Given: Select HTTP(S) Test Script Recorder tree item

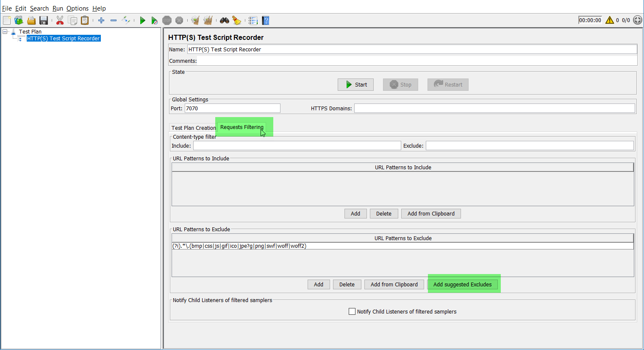Looking at the screenshot, I should [x=64, y=38].
